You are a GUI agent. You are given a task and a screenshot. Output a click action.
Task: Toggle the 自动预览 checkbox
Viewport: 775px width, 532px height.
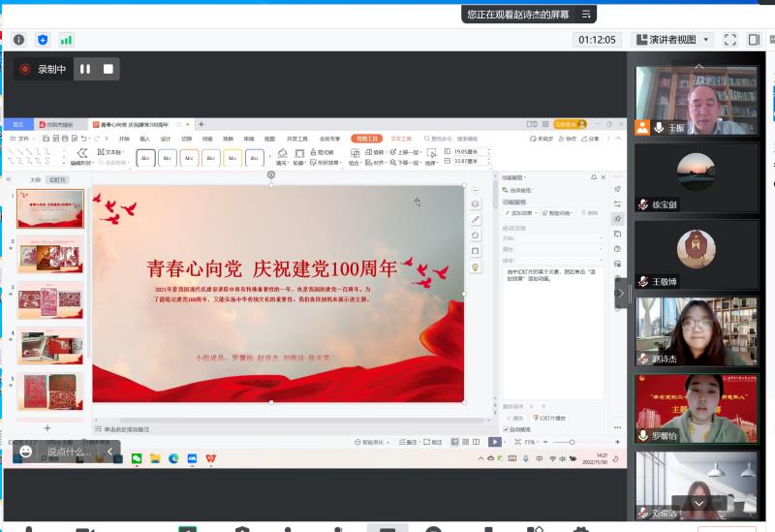(x=506, y=429)
